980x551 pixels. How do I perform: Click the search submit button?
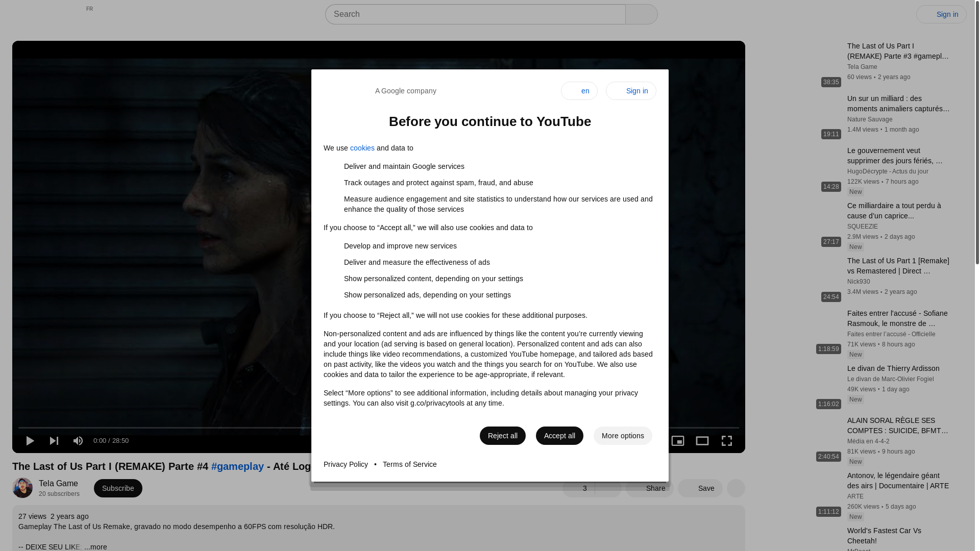(x=642, y=14)
